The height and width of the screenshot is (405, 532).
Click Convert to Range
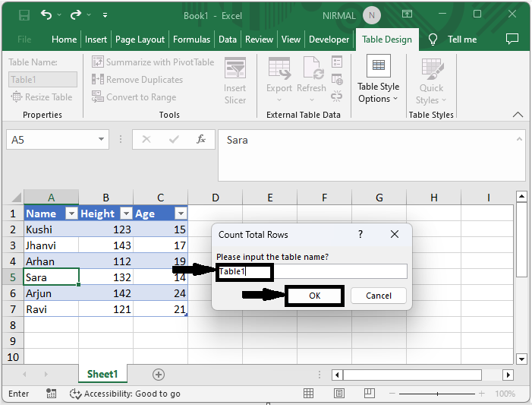point(134,97)
